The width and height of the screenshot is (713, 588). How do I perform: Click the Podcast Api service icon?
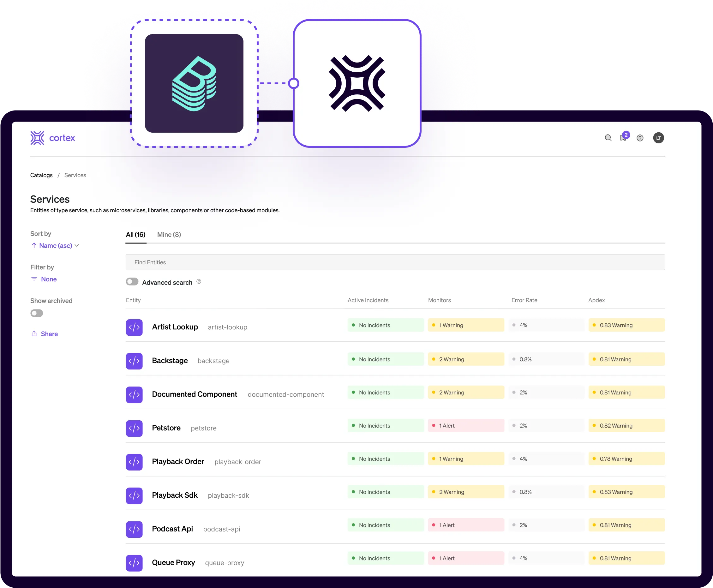coord(134,529)
